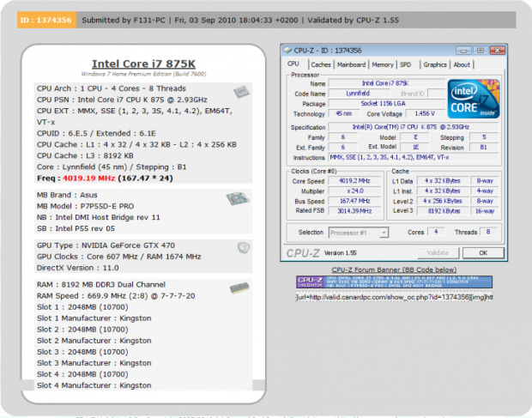Click the CPU Cache : L3 : 8192 KB line
This screenshot has width=532, height=418.
pos(85,155)
